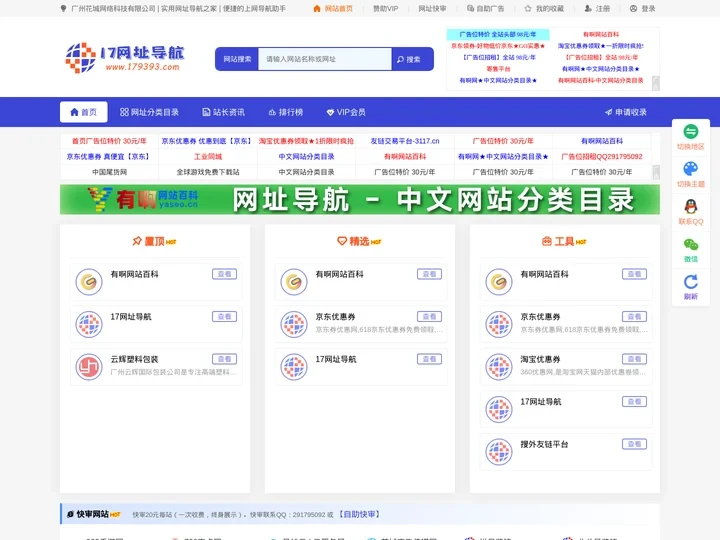The height and width of the screenshot is (540, 720).
Task: Click the 17网址导航 site logo
Action: tap(125, 58)
